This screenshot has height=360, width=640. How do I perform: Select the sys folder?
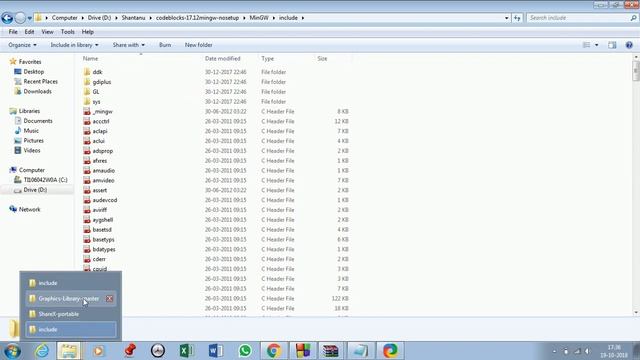point(96,102)
